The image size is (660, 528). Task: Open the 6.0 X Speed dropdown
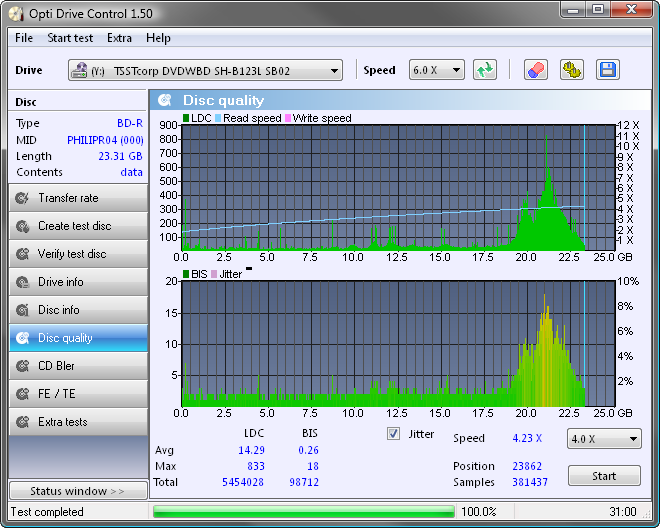(x=436, y=70)
